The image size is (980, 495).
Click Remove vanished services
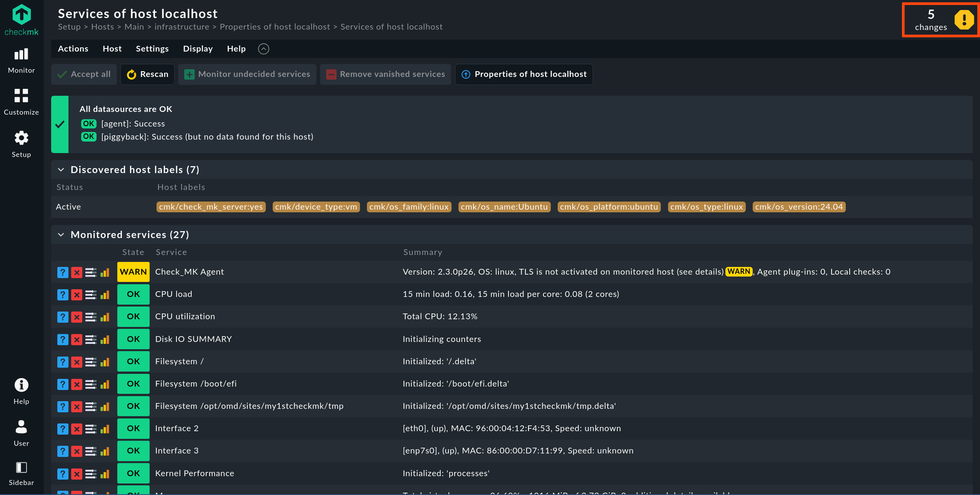385,74
